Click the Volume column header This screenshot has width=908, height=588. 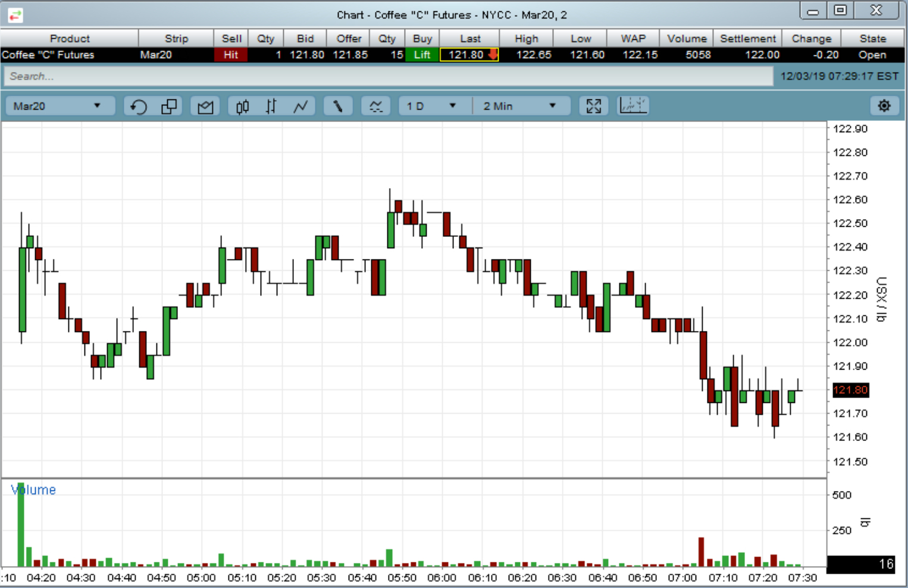[x=687, y=39]
